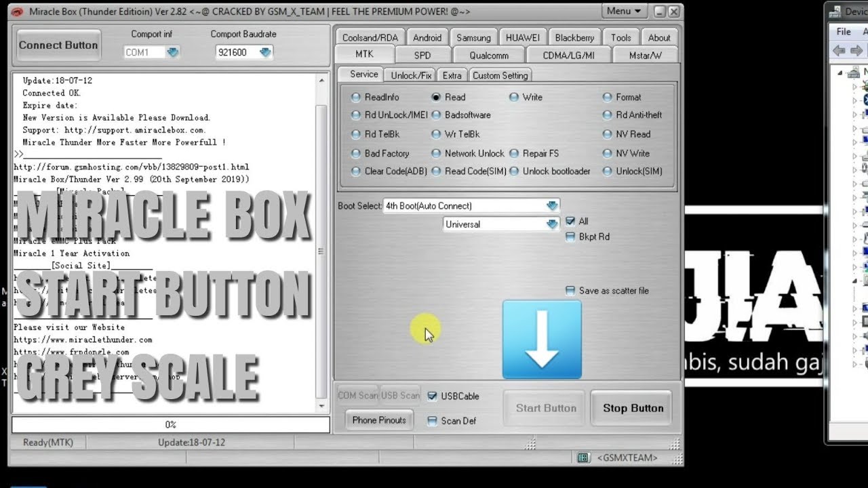
Task: Click the Connect Button
Action: [58, 45]
